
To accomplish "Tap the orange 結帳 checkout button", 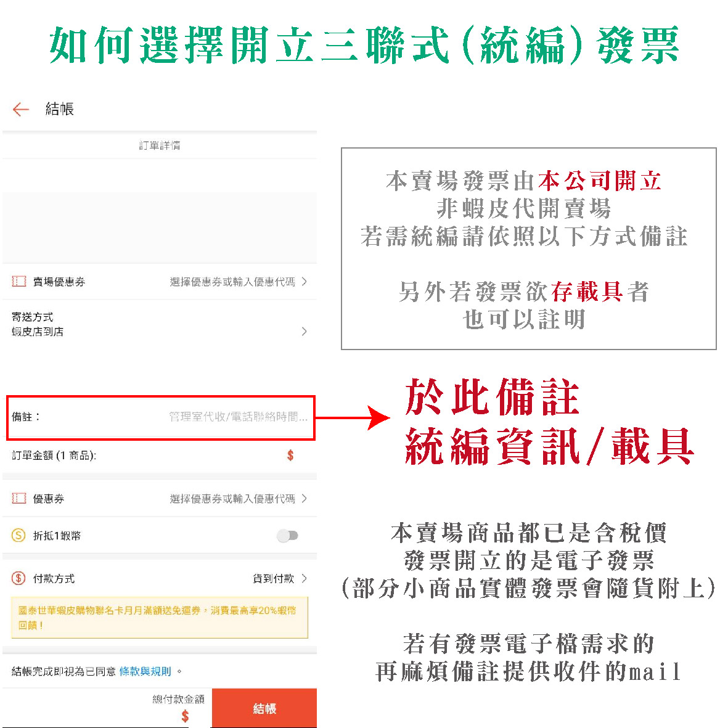I will tap(264, 708).
